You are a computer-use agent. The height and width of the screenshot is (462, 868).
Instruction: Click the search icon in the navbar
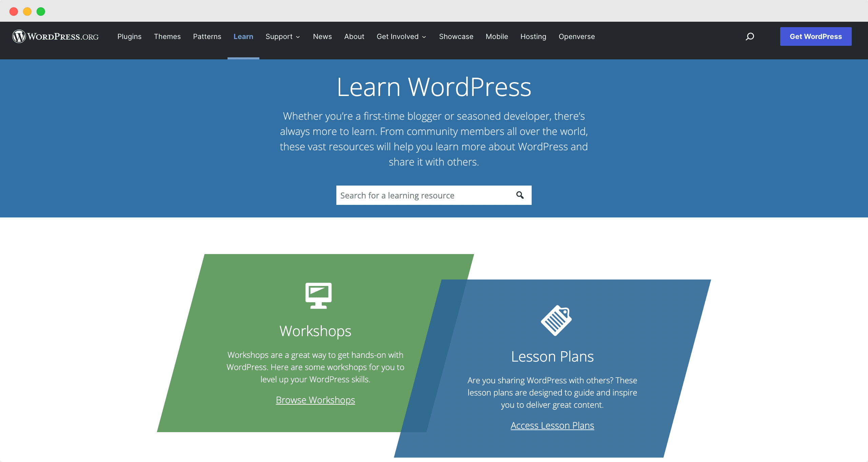(750, 36)
